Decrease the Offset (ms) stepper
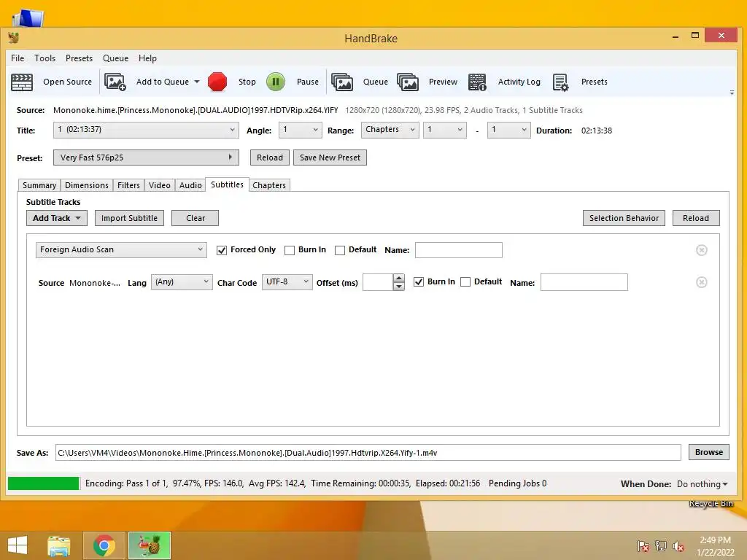This screenshot has width=747, height=560. pos(399,286)
